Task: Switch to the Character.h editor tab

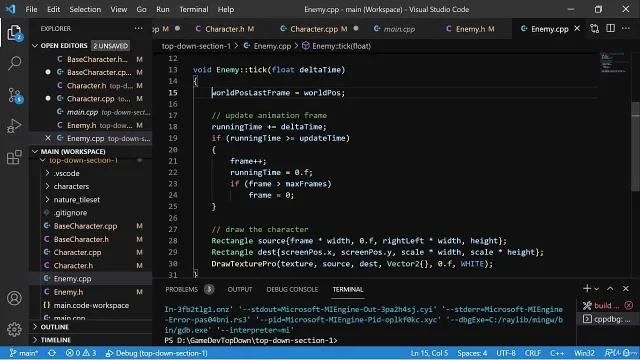Action: click(x=224, y=29)
